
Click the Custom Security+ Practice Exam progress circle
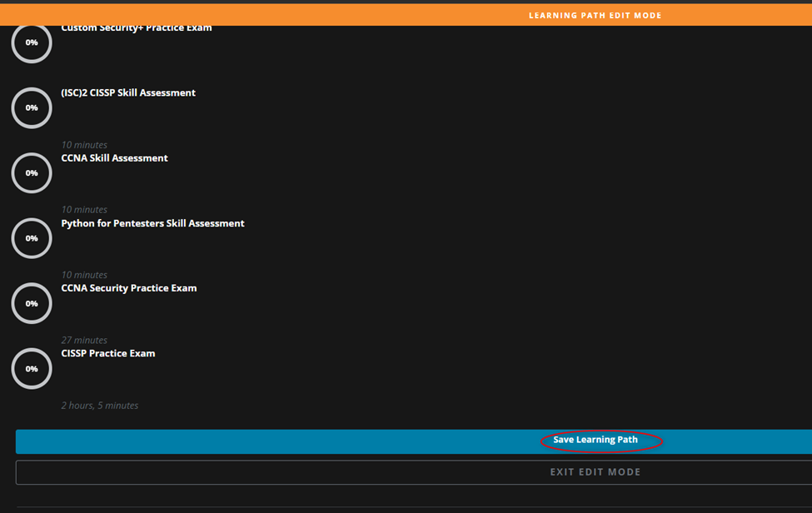point(31,42)
